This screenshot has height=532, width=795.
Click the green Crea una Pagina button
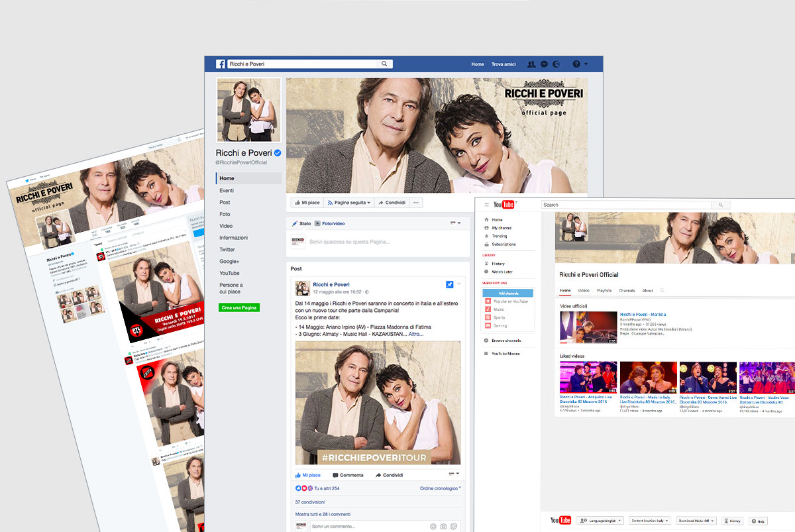coord(239,307)
